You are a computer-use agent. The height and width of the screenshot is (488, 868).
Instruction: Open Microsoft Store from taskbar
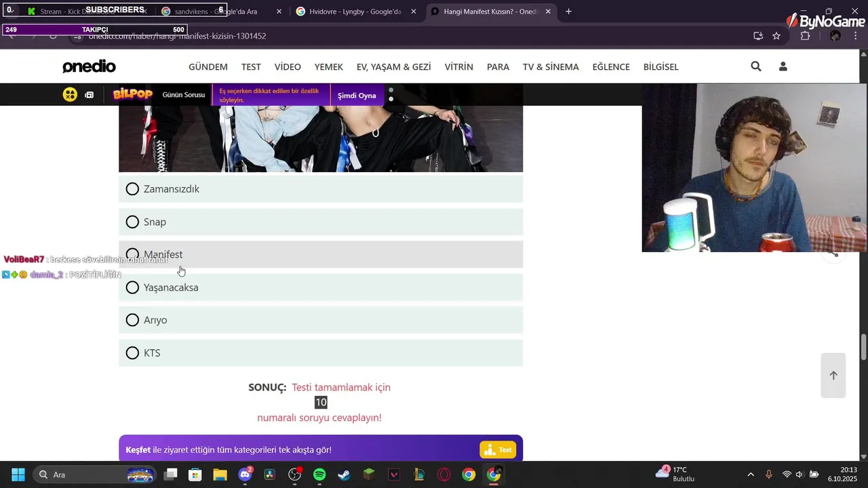195,474
